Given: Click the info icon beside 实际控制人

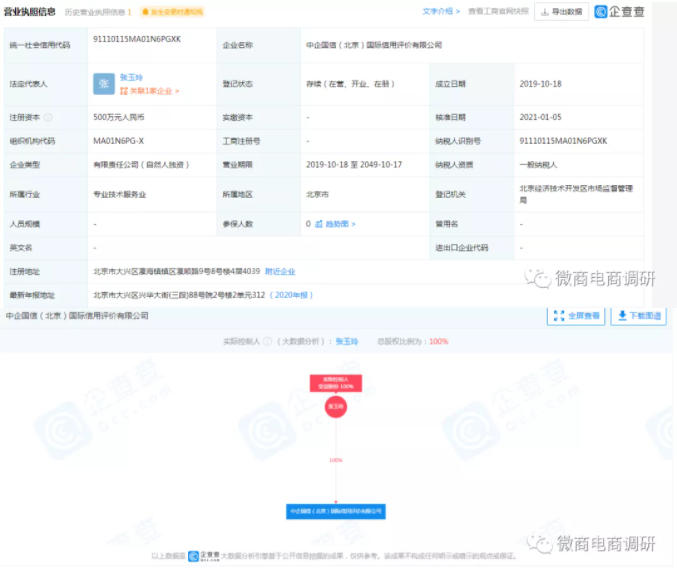Looking at the screenshot, I should pos(268,342).
